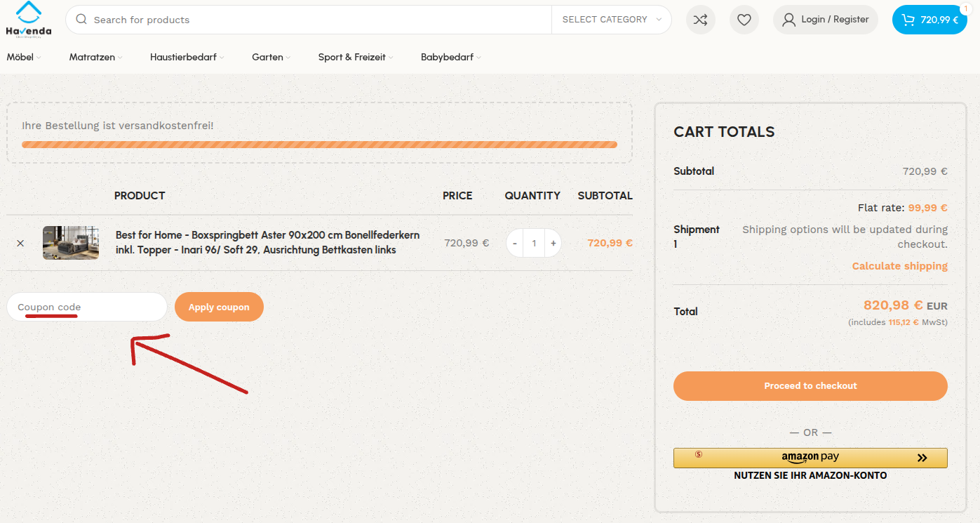Image resolution: width=980 pixels, height=523 pixels.
Task: Expand the Garten menu
Action: point(271,58)
